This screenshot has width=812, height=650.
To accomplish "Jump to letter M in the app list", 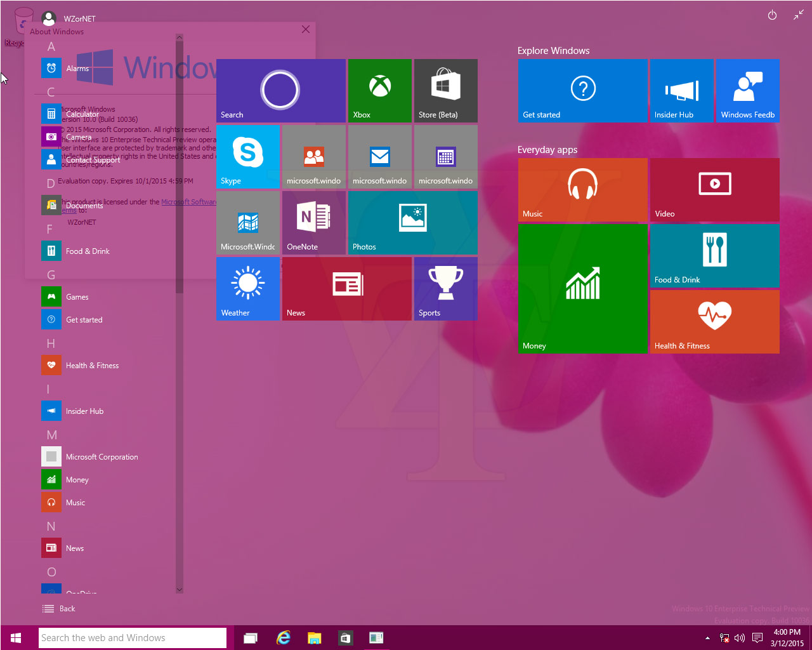I will pos(52,435).
